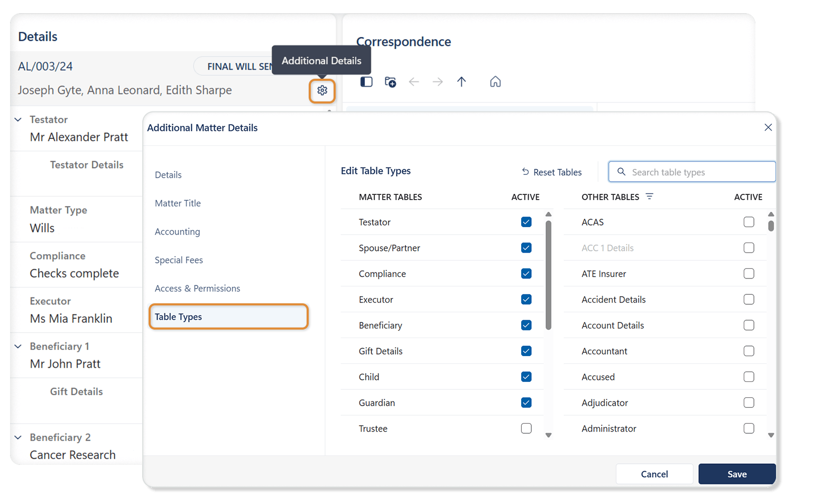Save the table type changes
The image size is (813, 504).
[737, 474]
